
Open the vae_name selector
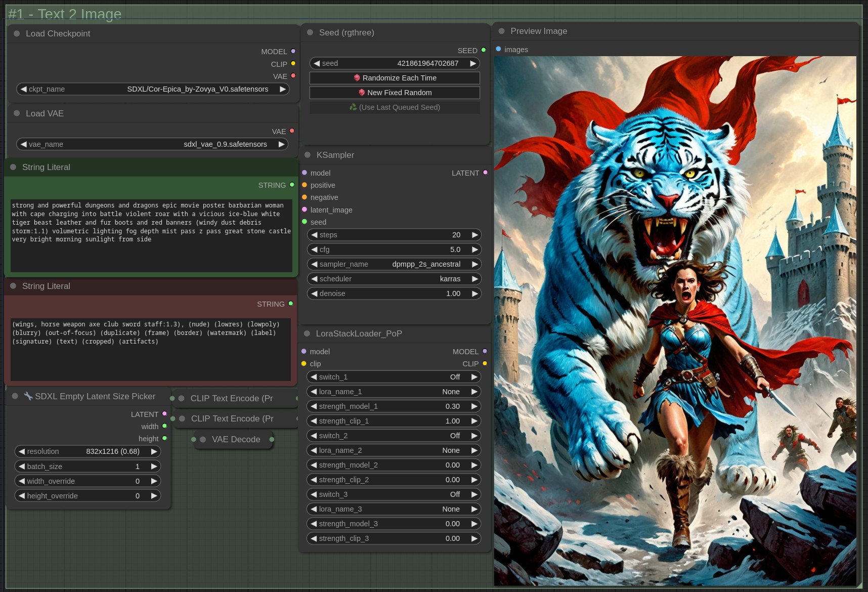pos(153,144)
